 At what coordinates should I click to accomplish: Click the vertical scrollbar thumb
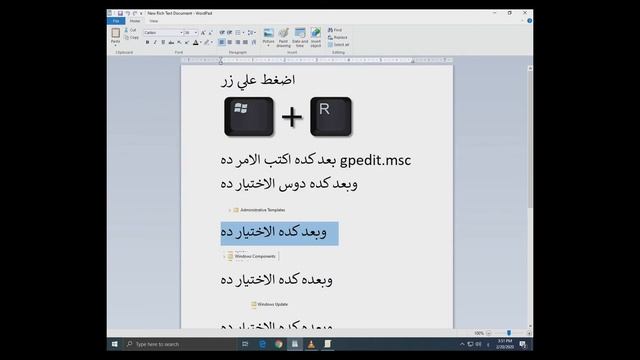530,139
